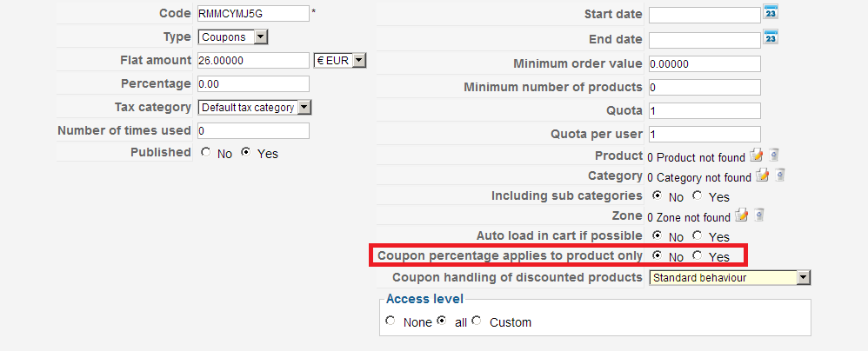Click the trash icon for Zone
This screenshot has width=868, height=351.
pyautogui.click(x=759, y=215)
